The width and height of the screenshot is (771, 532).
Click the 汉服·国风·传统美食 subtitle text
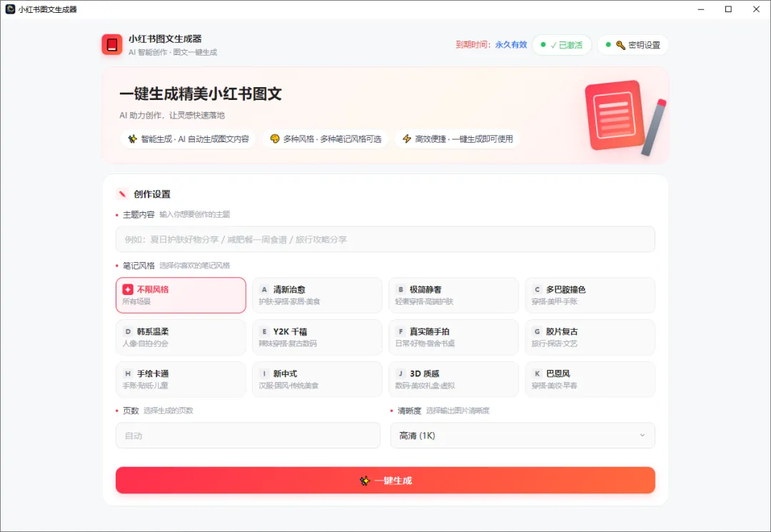point(288,386)
